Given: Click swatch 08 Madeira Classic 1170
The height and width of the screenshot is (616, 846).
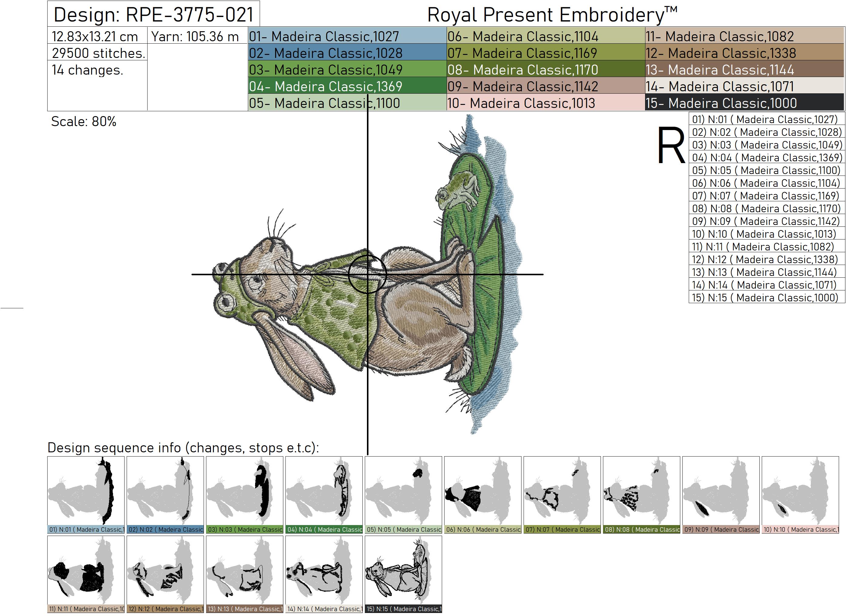Looking at the screenshot, I should click(x=545, y=70).
